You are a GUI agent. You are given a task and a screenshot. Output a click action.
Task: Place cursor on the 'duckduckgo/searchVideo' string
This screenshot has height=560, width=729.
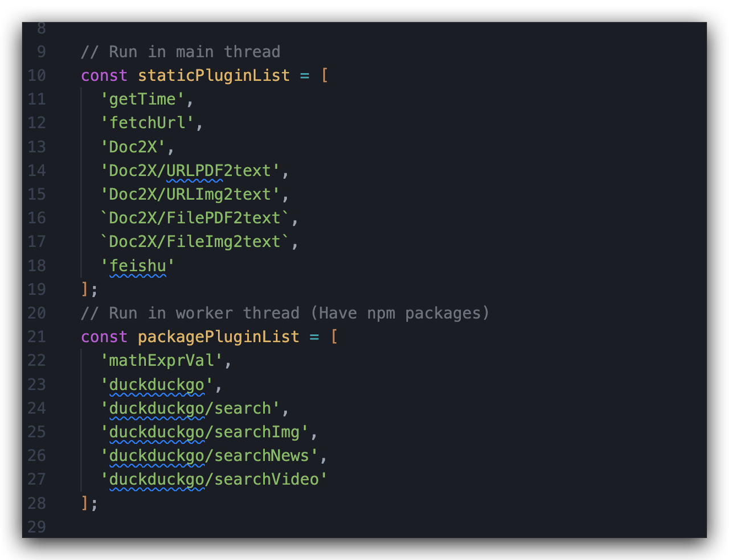click(214, 479)
